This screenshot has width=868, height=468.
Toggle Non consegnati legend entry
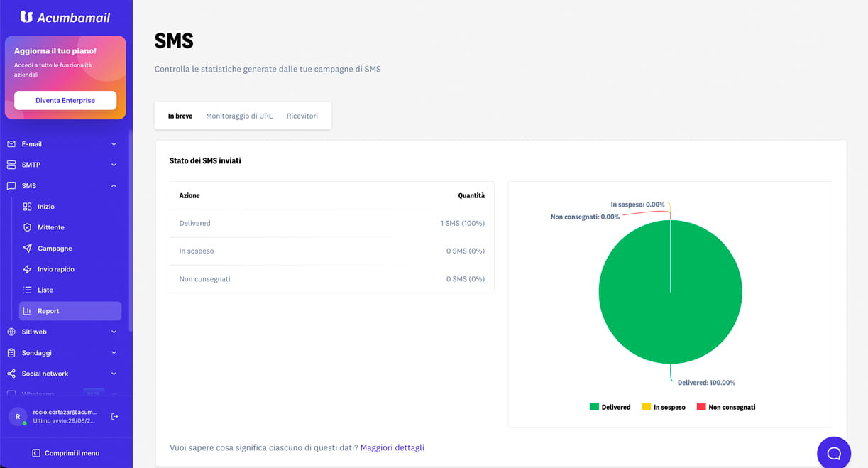726,407
